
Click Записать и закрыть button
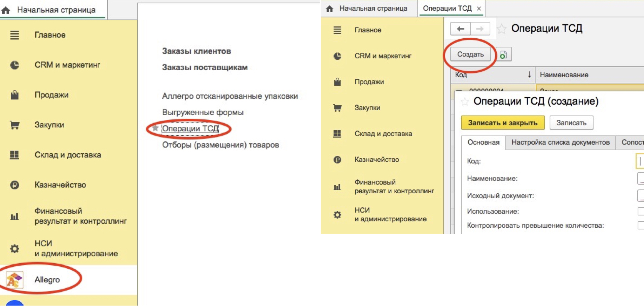coord(503,123)
